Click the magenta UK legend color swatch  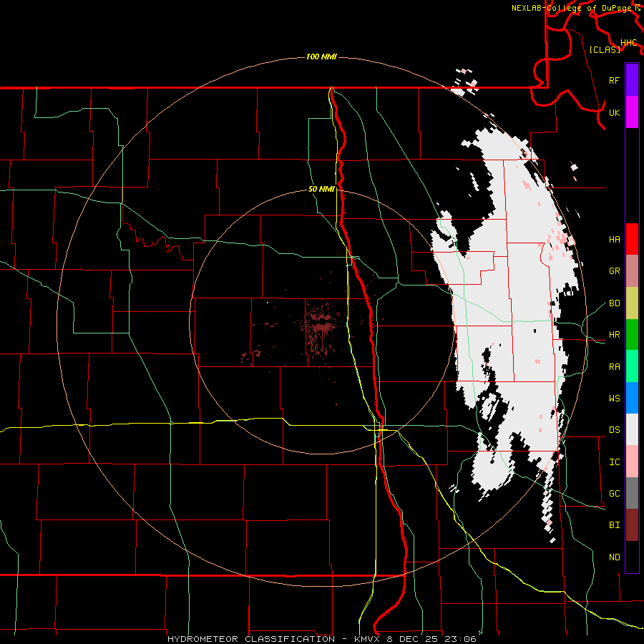632,112
